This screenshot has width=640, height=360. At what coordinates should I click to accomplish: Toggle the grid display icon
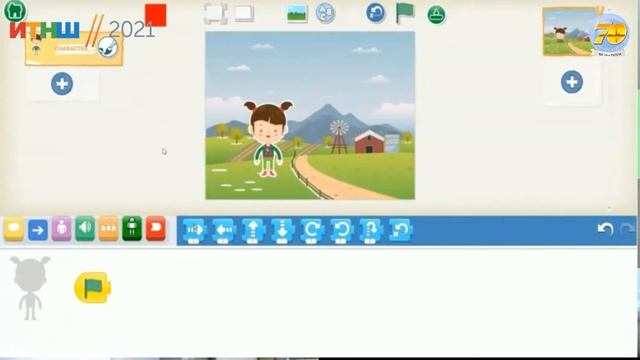point(244,13)
